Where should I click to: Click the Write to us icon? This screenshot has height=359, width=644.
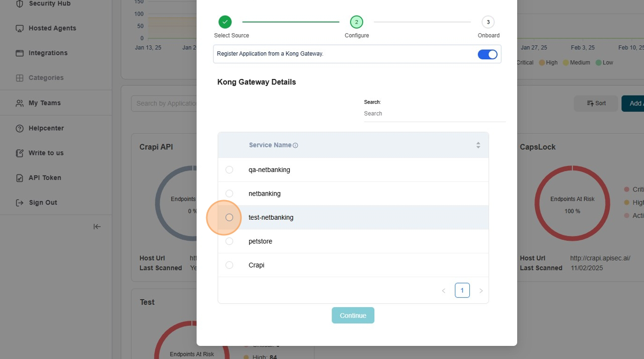pyautogui.click(x=20, y=153)
